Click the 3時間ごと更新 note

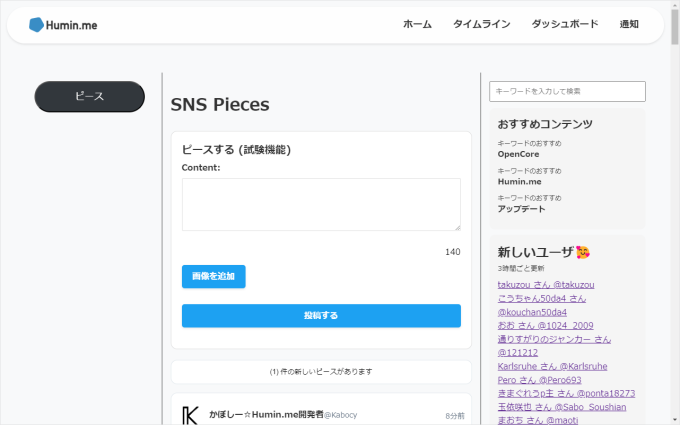tap(520, 268)
